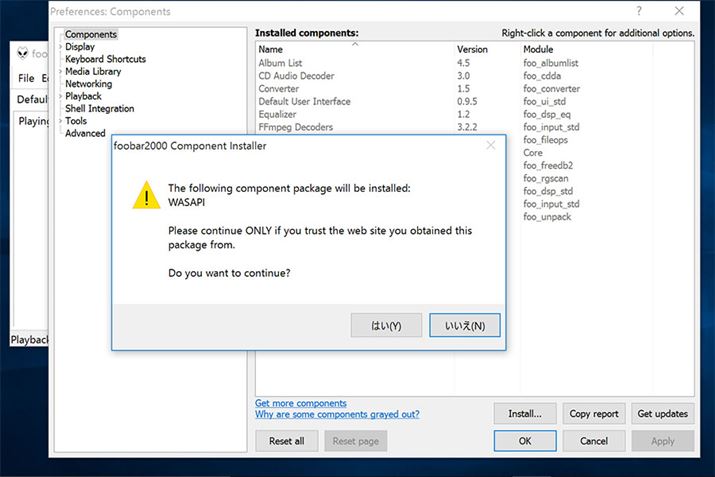Select the Equalizer component row

coord(474,114)
